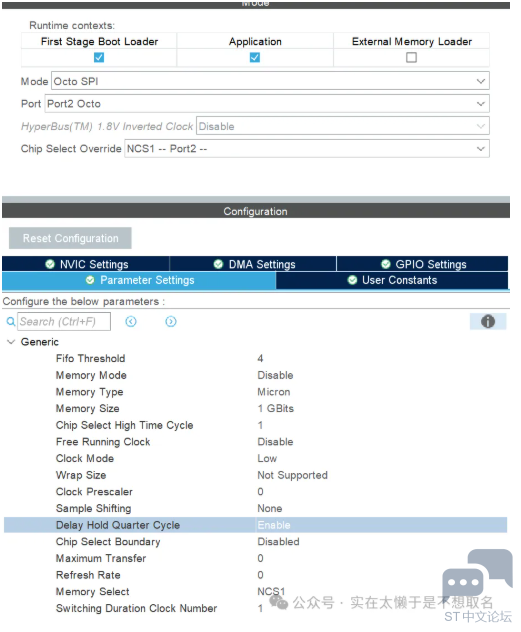Click the Sample Shifting label
Image resolution: width=521 pixels, height=632 pixels.
point(93,508)
